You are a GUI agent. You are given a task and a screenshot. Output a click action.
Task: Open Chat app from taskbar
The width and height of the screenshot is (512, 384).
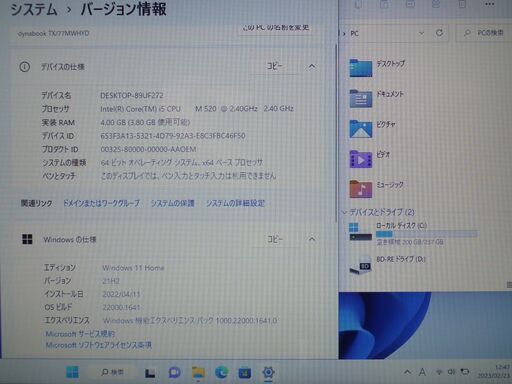[174, 372]
